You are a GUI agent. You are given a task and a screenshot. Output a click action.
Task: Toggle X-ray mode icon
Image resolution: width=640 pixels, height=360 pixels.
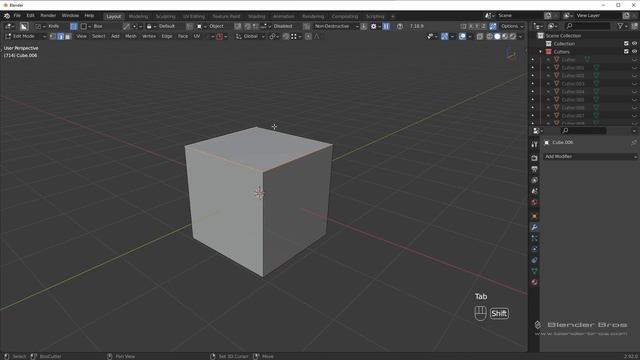(x=480, y=36)
